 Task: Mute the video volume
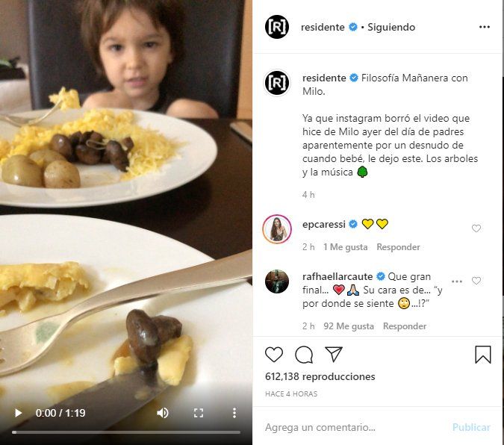(162, 412)
